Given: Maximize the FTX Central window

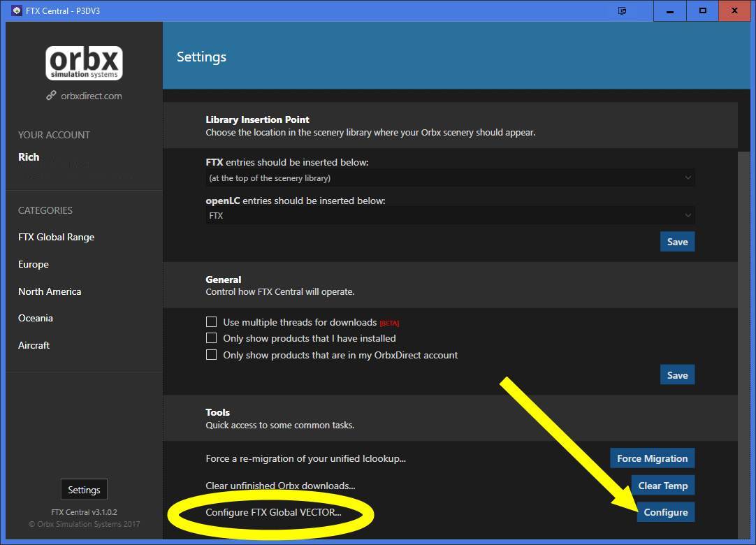Looking at the screenshot, I should tap(702, 10).
